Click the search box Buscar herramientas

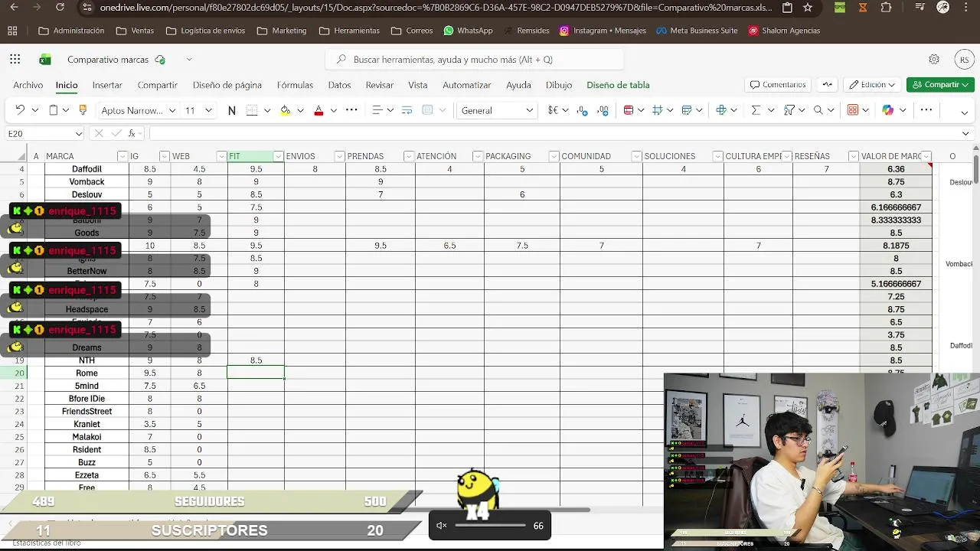[475, 59]
